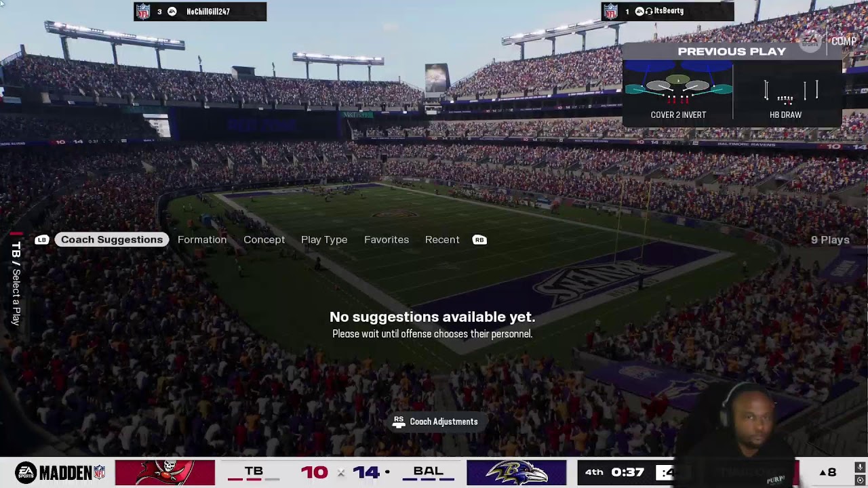Click the camera icon under the microphone
The height and width of the screenshot is (488, 868).
pyautogui.click(x=860, y=480)
